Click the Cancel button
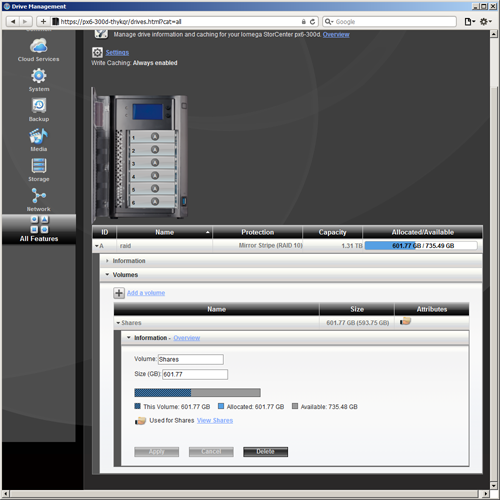 [x=211, y=452]
